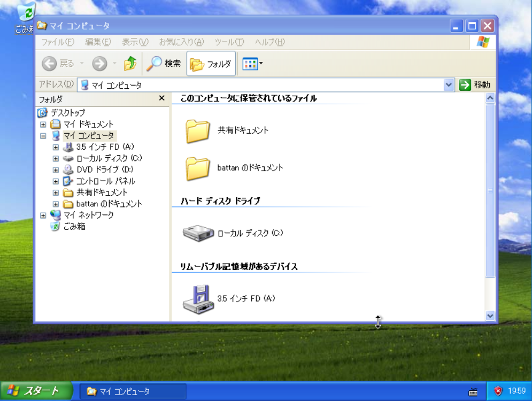Screen dimensions: 532x401
Task: Click ハード ディスク ドライブ section header
Action: click(x=220, y=201)
